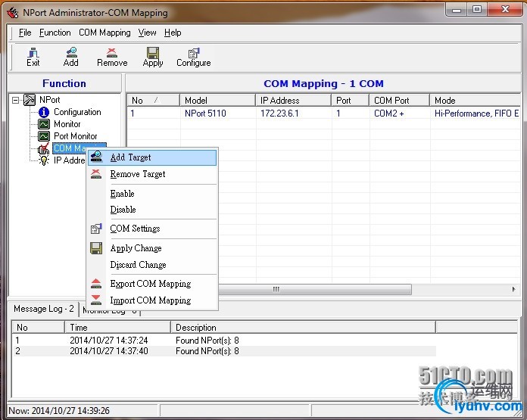Click the log No column header
The width and height of the screenshot is (527, 420).
tap(38, 327)
